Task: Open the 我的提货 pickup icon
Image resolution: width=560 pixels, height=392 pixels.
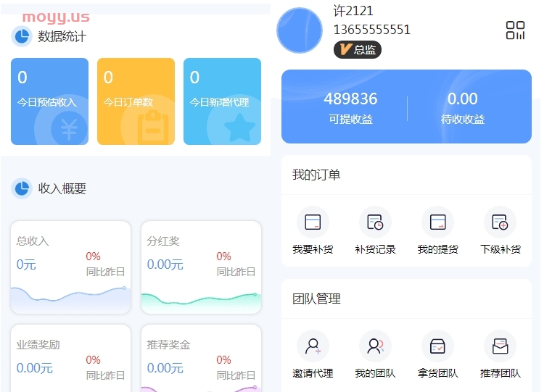Action: (437, 222)
